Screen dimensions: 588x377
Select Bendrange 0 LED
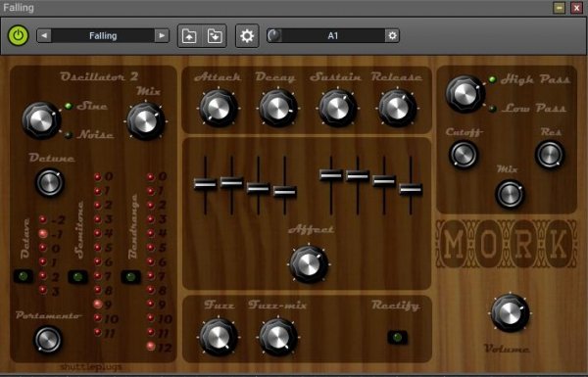pos(150,177)
